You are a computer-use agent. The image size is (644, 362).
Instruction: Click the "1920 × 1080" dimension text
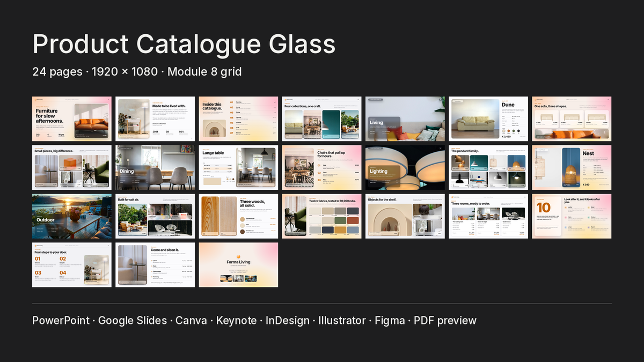(124, 71)
